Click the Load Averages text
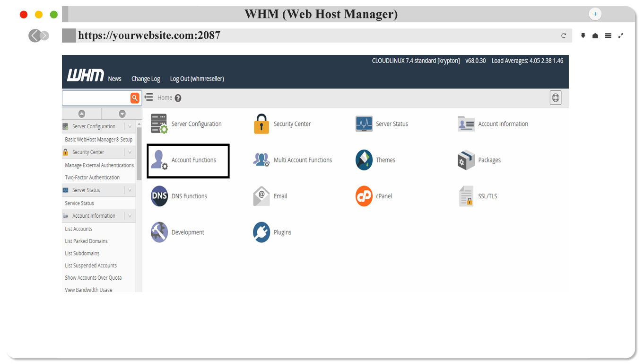Image resolution: width=644 pixels, height=364 pixels. pyautogui.click(x=527, y=61)
